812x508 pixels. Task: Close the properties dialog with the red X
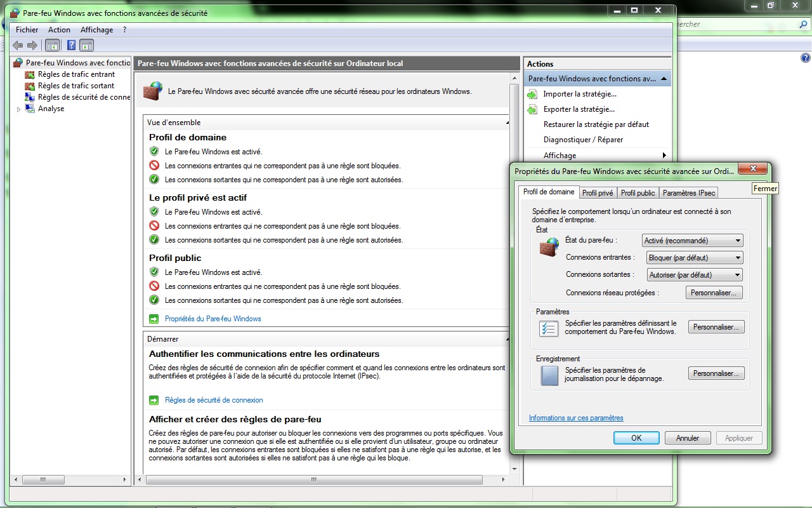pos(753,169)
